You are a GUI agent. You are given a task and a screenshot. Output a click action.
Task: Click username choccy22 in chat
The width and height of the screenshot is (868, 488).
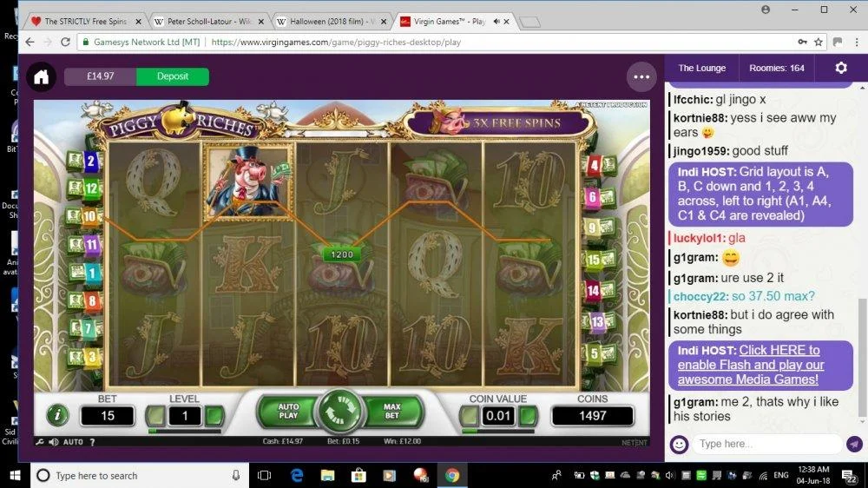pos(700,296)
